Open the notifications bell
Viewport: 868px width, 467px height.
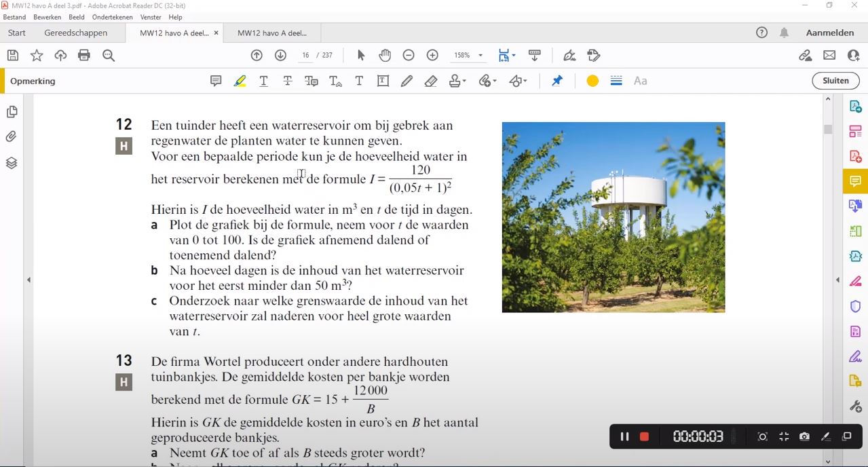click(784, 33)
